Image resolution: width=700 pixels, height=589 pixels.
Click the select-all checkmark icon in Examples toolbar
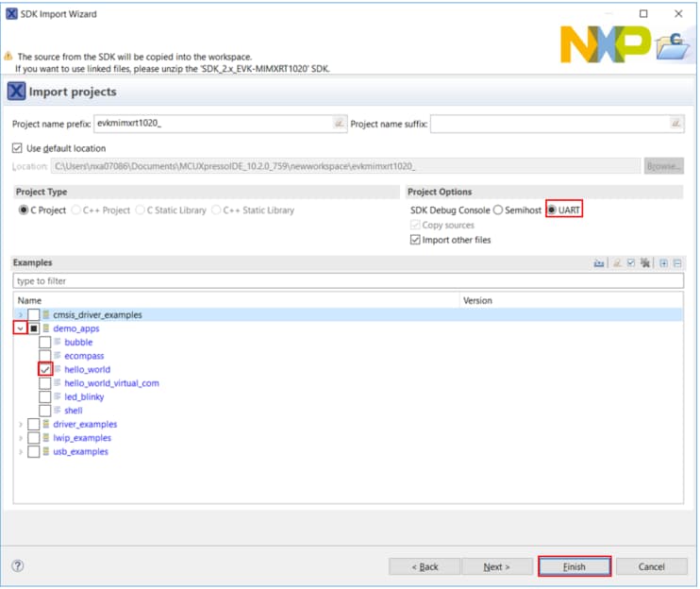click(x=631, y=263)
